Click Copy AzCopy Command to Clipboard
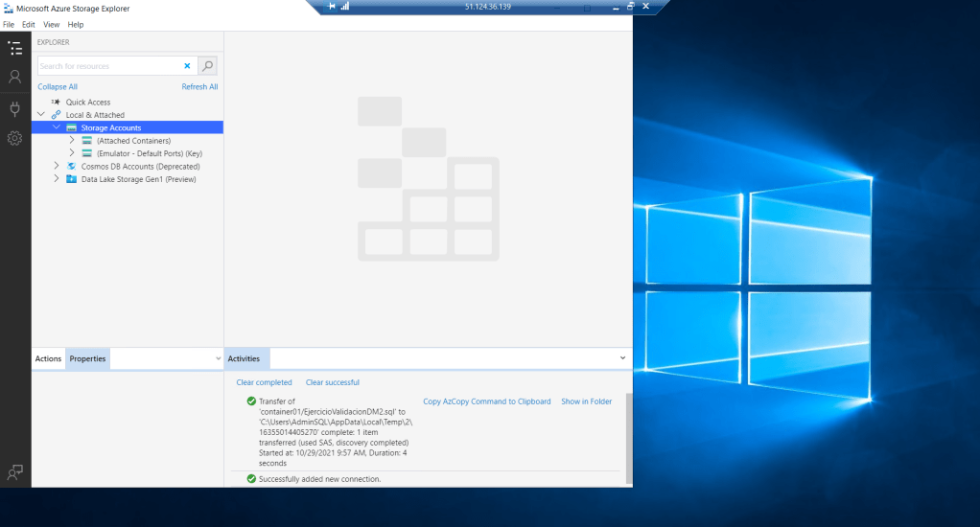 click(486, 401)
